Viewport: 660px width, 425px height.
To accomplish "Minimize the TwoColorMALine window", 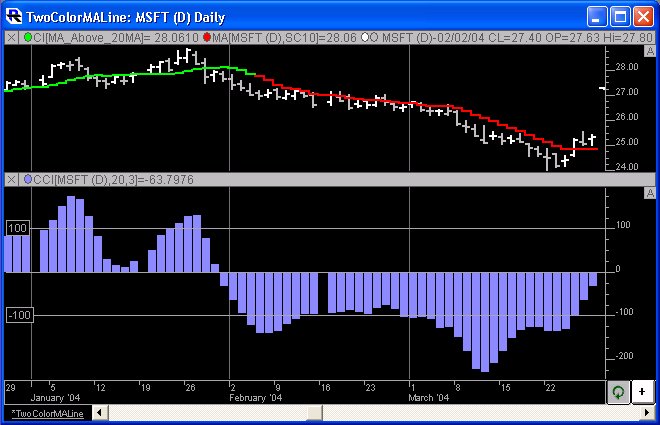I will [596, 17].
